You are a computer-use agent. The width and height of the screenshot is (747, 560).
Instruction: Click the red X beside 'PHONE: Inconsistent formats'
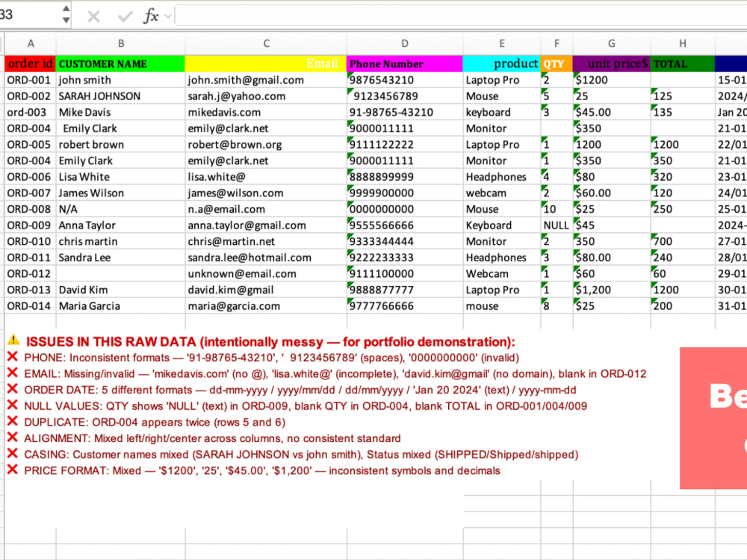point(13,357)
